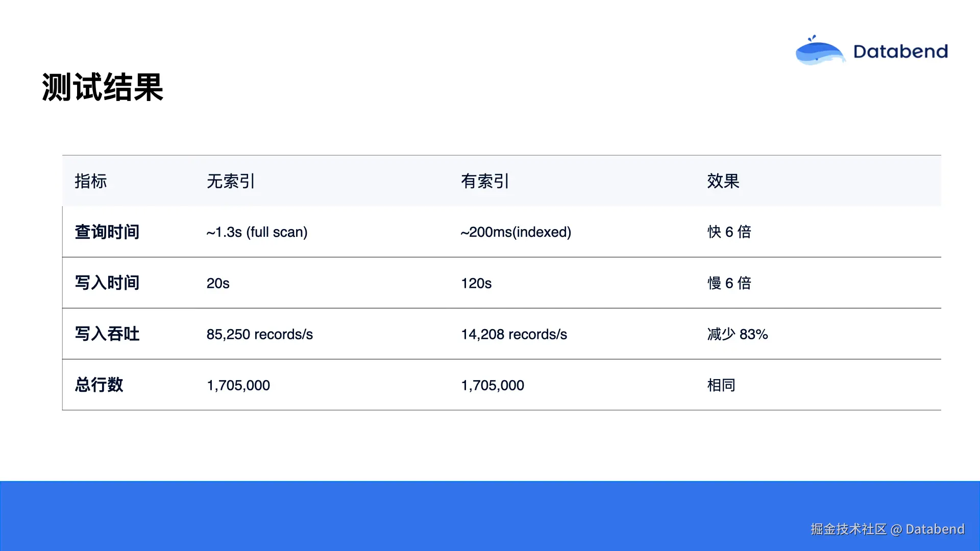
Task: Click the 指标 column header
Action: 91,181
